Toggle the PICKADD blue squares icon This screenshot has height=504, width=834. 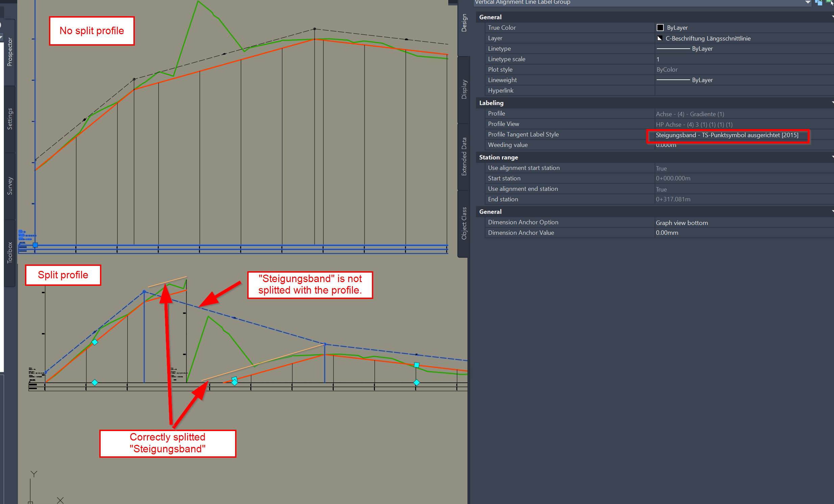coord(818,3)
